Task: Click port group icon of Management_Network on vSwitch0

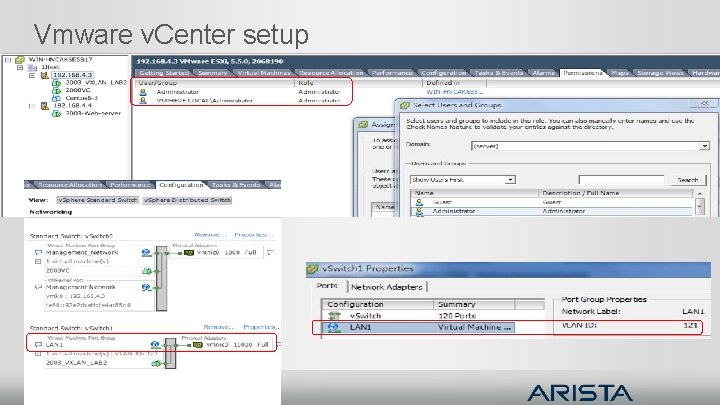Action: coord(146,253)
